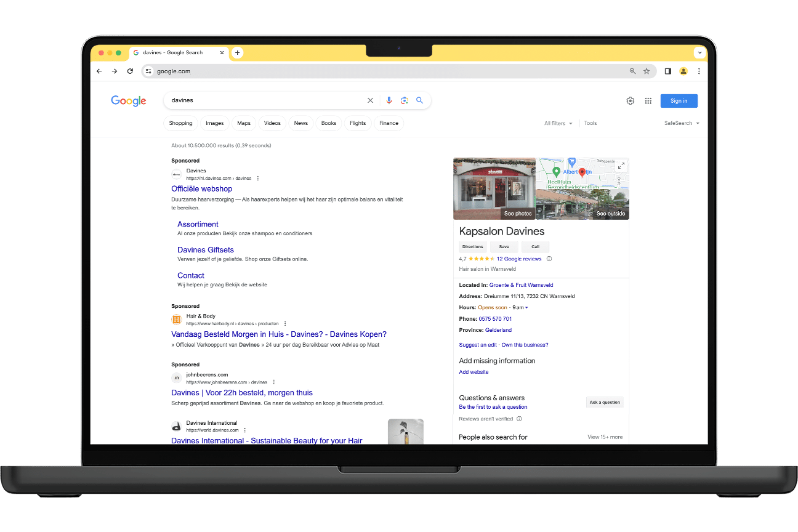The width and height of the screenshot is (798, 532).
Task: Search by image with the Lens icon
Action: click(405, 100)
